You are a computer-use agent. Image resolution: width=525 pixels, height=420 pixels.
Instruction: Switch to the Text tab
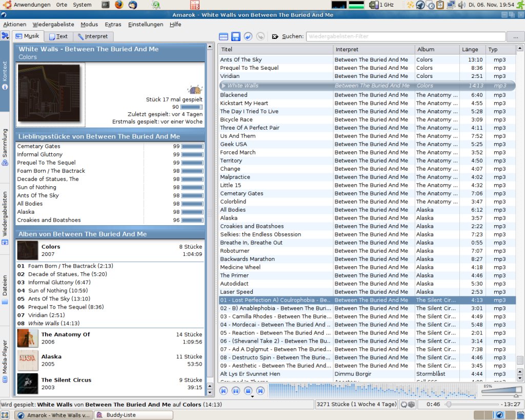[x=58, y=36]
